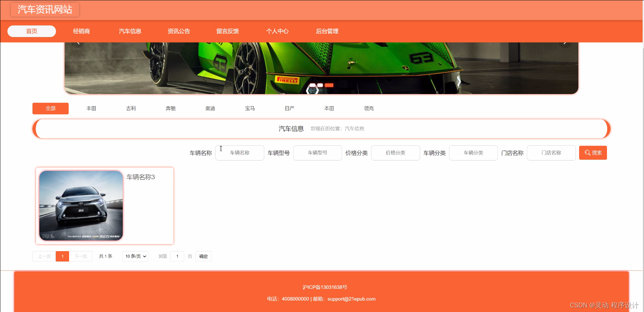
Task: Filter cars by 丰田
Action: coord(91,108)
